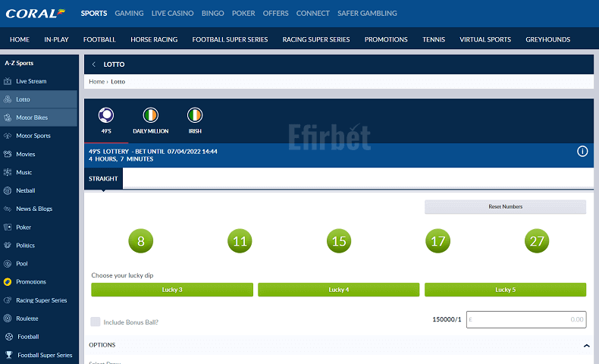Choose the Lucky 4 dip button
Image resolution: width=599 pixels, height=364 pixels.
coord(338,290)
